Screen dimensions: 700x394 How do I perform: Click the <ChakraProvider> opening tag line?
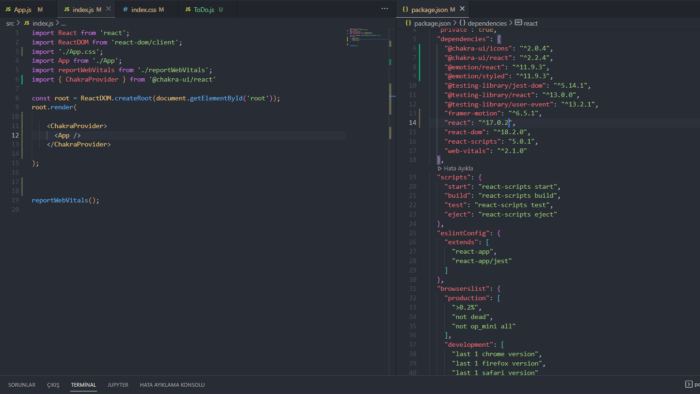(77, 126)
